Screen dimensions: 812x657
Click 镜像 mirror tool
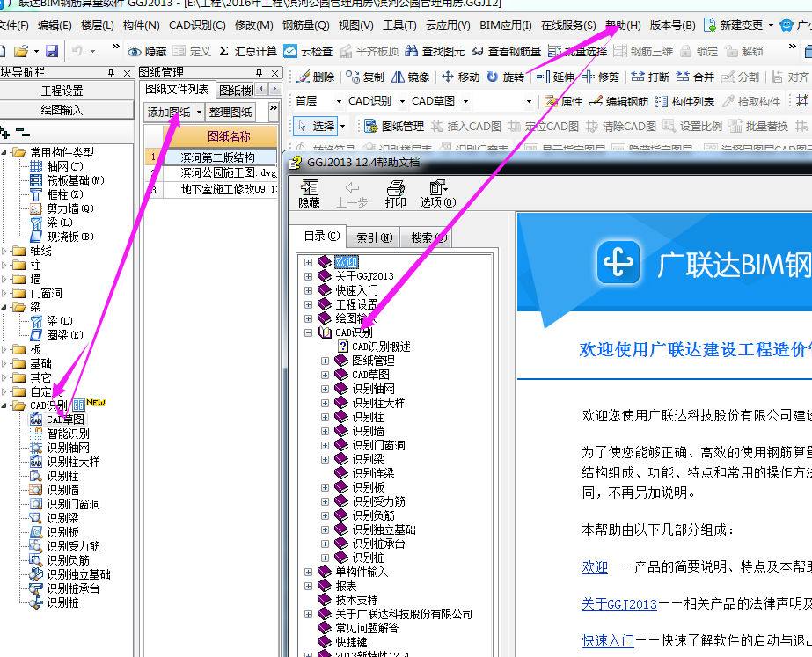tap(411, 77)
